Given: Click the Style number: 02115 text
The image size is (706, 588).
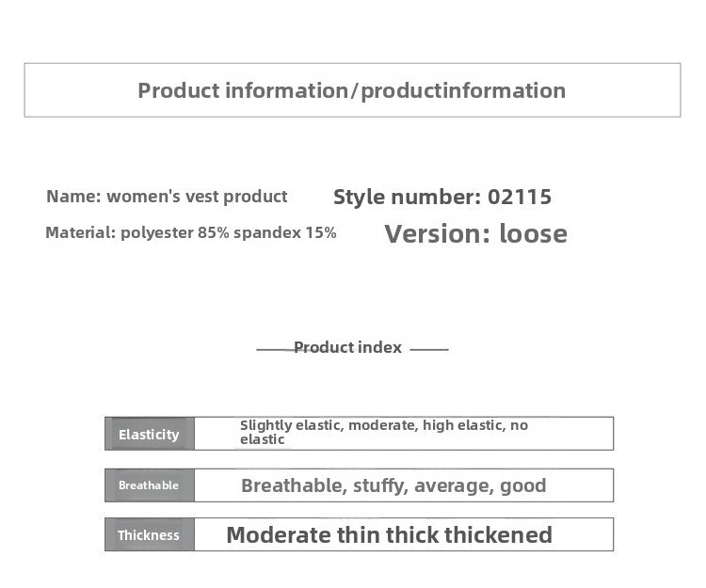Looking at the screenshot, I should [442, 197].
